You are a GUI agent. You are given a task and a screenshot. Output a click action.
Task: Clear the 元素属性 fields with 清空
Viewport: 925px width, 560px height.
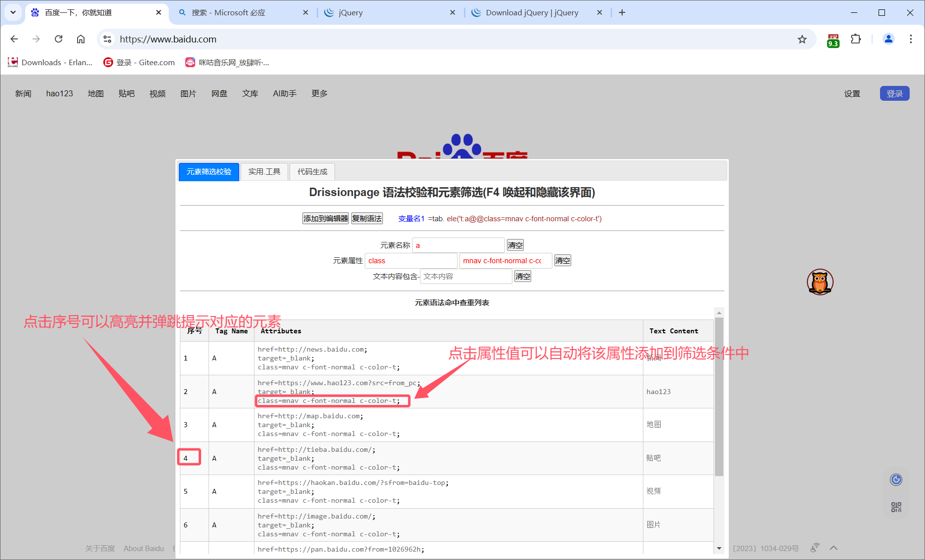[x=563, y=260]
